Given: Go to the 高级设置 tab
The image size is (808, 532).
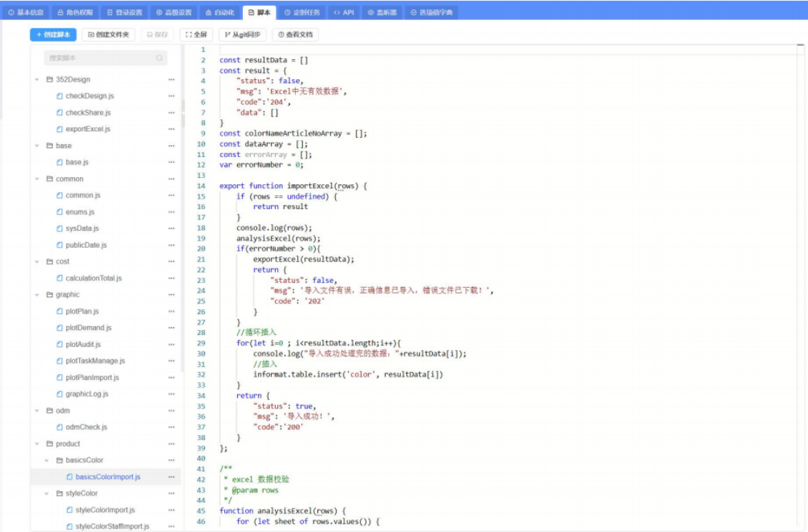Looking at the screenshot, I should pyautogui.click(x=174, y=12).
